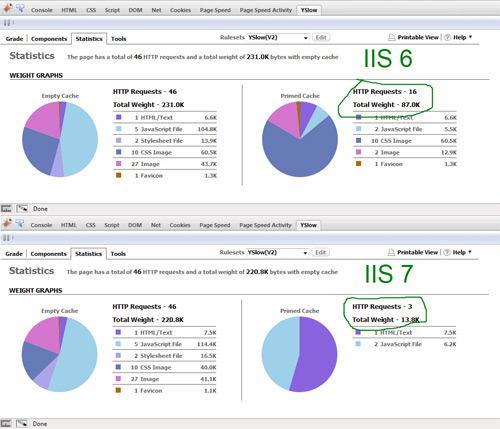Screen dimensions: 500x429
Task: Click '1 HTML/Text 7.5K' row in IIS 7 empty cache
Action: (x=164, y=332)
